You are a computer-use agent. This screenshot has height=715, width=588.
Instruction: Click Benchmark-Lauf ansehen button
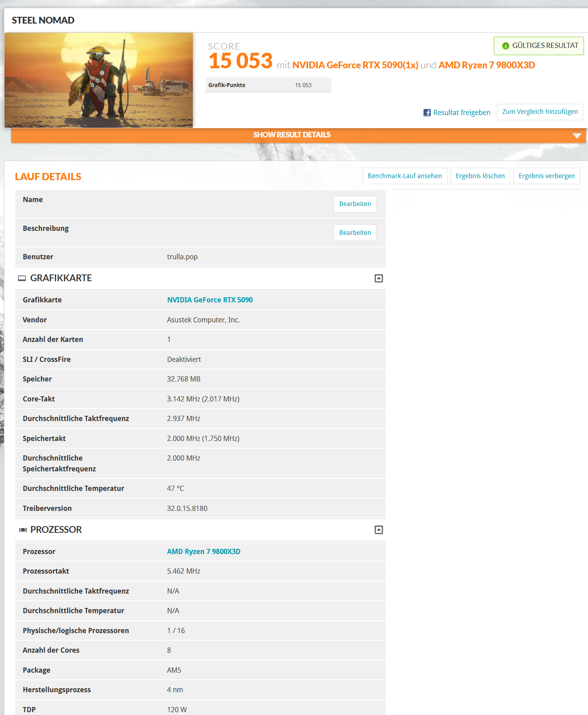404,176
